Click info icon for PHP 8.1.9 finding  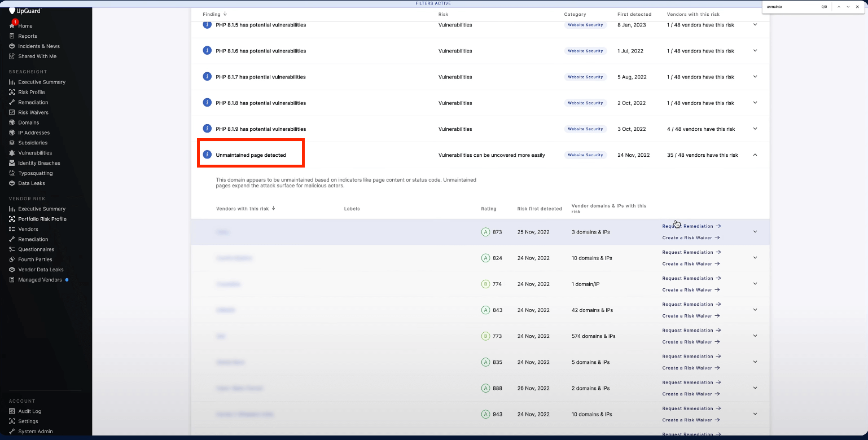pyautogui.click(x=207, y=129)
